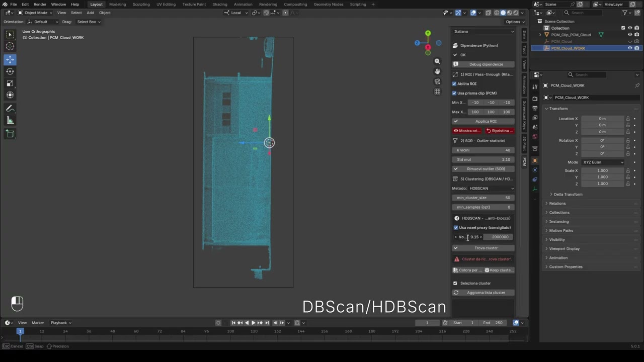Open the Italiano language dropdown
This screenshot has width=644, height=362.
coord(484,32)
